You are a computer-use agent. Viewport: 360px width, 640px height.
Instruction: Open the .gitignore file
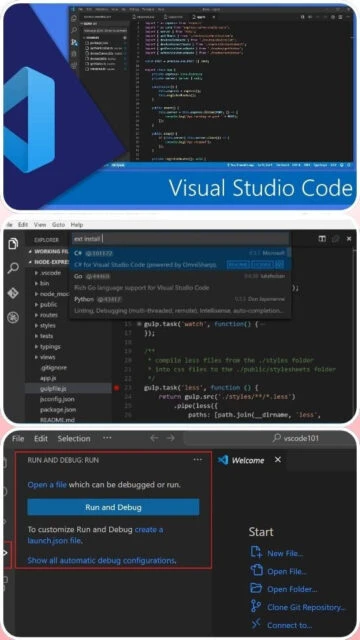pos(53,368)
